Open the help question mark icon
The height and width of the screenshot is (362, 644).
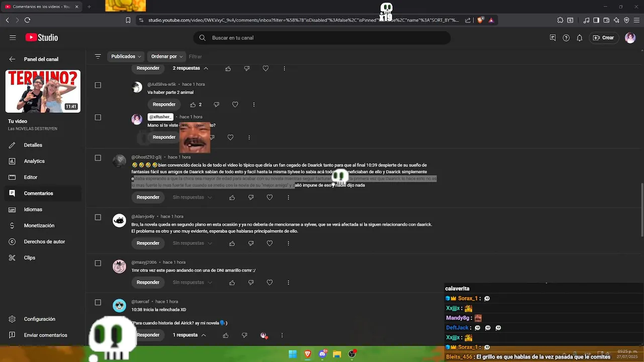click(x=566, y=38)
